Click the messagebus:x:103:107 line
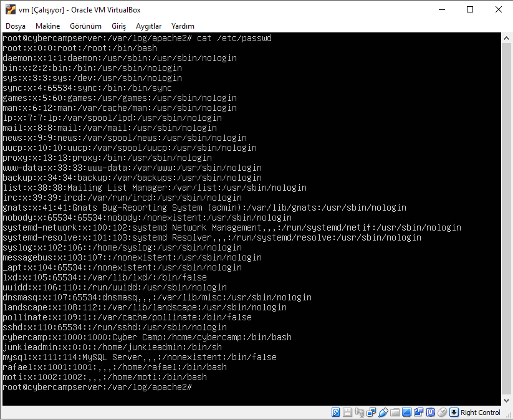The image size is (513, 420). 132,258
